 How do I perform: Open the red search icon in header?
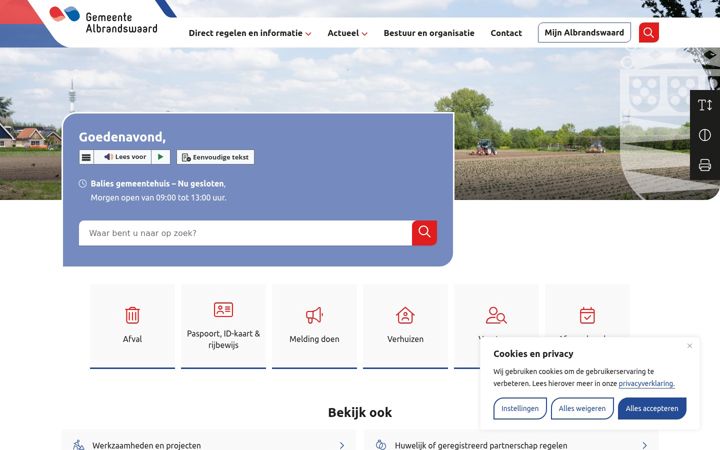(x=648, y=33)
